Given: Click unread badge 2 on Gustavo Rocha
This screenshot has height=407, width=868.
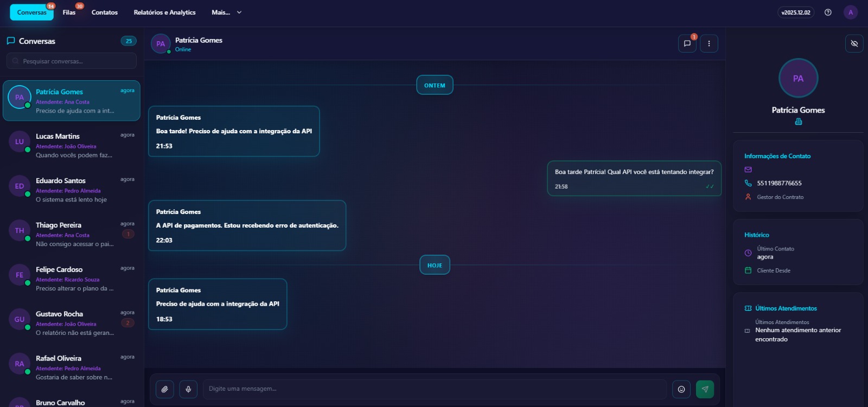Looking at the screenshot, I should pyautogui.click(x=128, y=323).
